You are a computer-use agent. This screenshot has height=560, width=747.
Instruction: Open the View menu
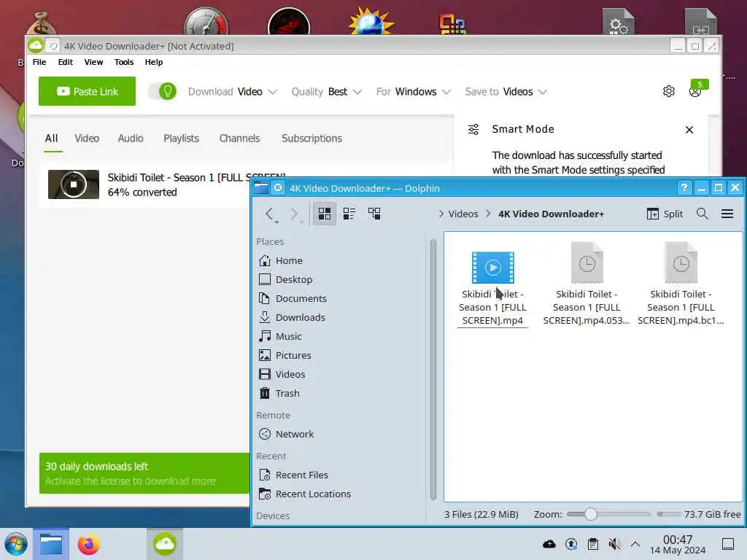pos(93,62)
